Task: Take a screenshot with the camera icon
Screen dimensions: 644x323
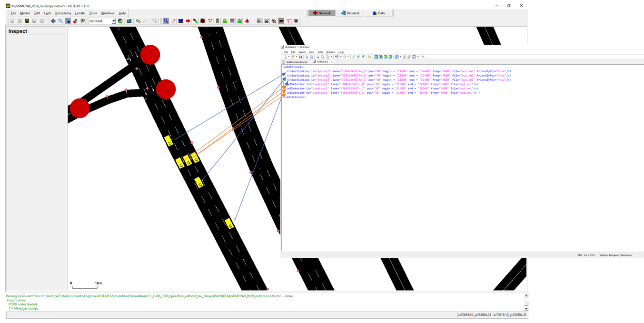Action: [x=129, y=21]
